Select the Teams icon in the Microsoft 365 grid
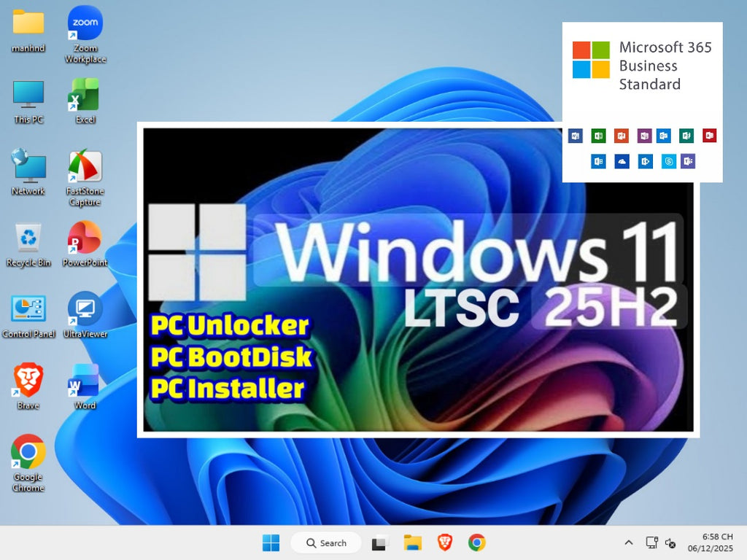 pyautogui.click(x=688, y=162)
